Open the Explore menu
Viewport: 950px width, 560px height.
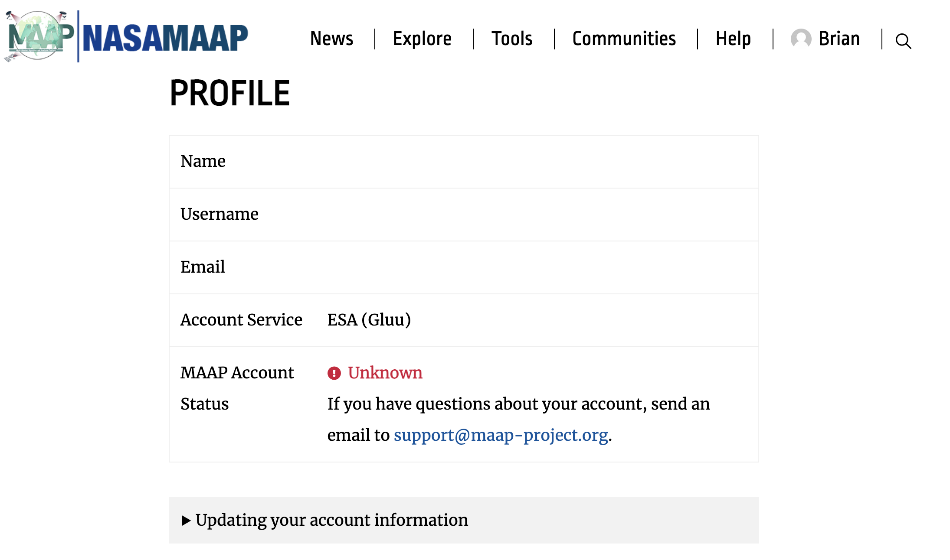pyautogui.click(x=422, y=39)
